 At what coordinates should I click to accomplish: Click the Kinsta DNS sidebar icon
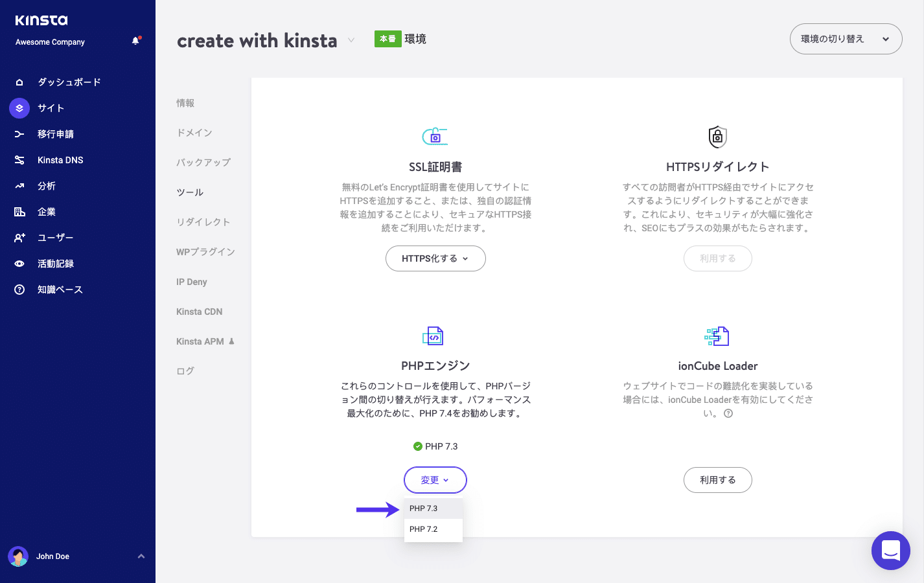coord(19,159)
